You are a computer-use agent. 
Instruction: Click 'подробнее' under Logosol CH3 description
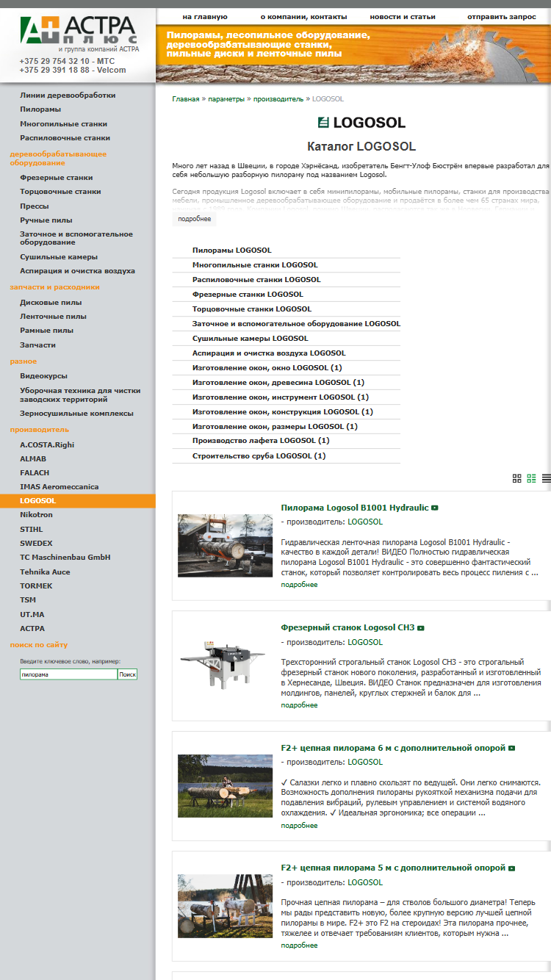[299, 705]
